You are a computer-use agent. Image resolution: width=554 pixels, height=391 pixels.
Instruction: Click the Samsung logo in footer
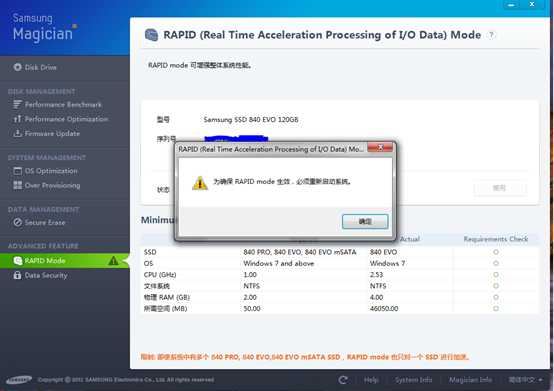[19, 380]
